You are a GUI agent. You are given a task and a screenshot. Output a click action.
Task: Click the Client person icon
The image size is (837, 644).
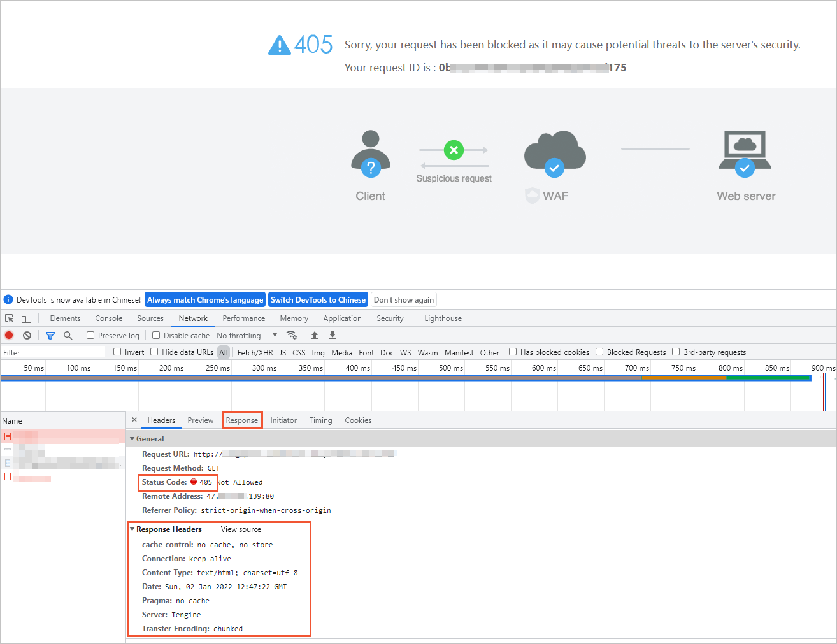(x=371, y=154)
